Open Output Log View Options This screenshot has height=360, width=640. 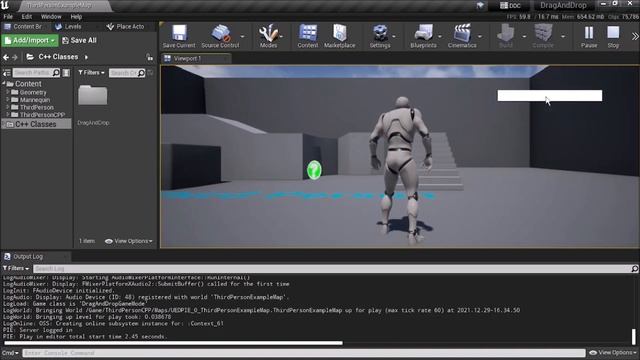point(613,352)
